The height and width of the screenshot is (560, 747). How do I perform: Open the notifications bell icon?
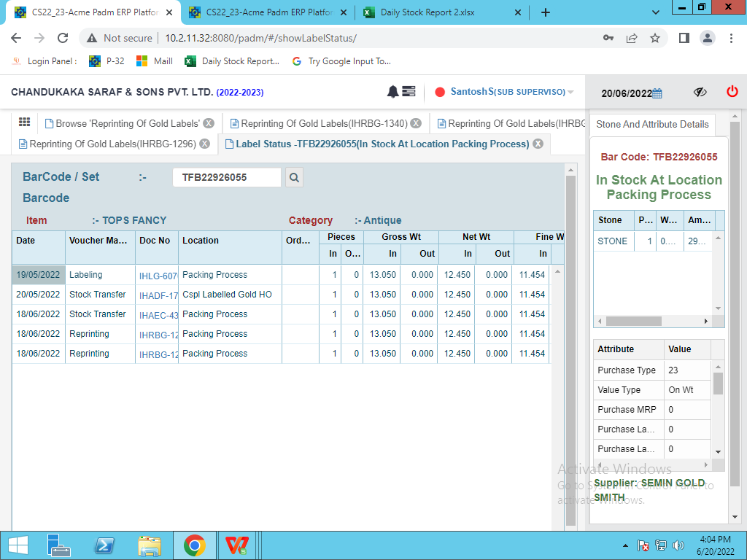click(392, 91)
